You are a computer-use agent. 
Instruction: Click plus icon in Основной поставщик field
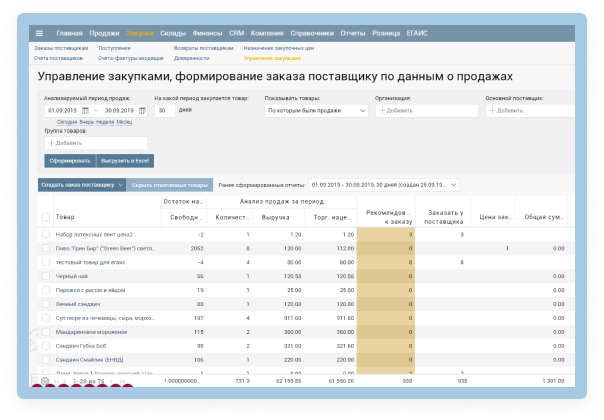point(492,111)
